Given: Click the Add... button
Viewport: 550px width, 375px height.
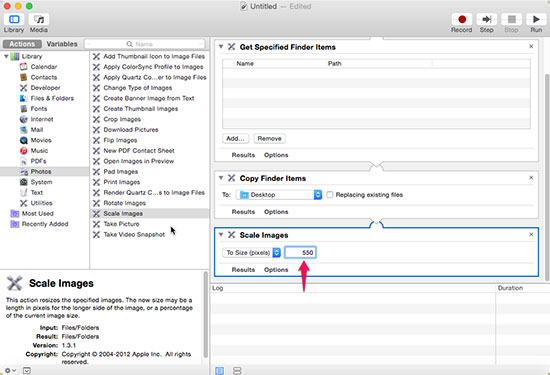Looking at the screenshot, I should click(235, 139).
